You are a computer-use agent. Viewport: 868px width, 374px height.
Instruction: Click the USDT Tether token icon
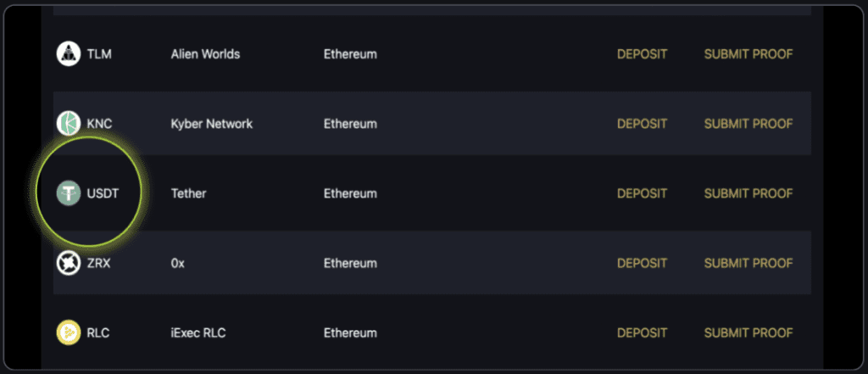tap(69, 193)
